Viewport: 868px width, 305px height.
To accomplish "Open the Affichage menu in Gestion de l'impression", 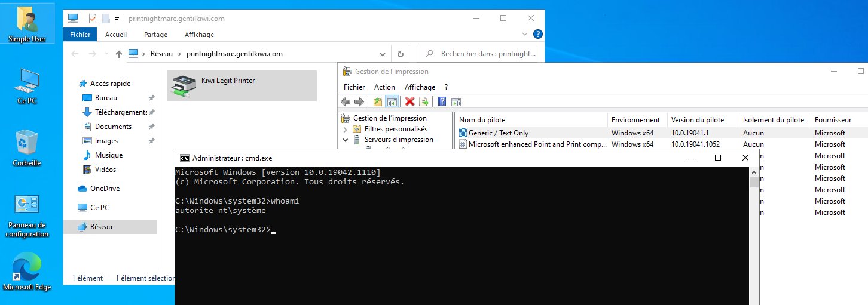I will (420, 87).
